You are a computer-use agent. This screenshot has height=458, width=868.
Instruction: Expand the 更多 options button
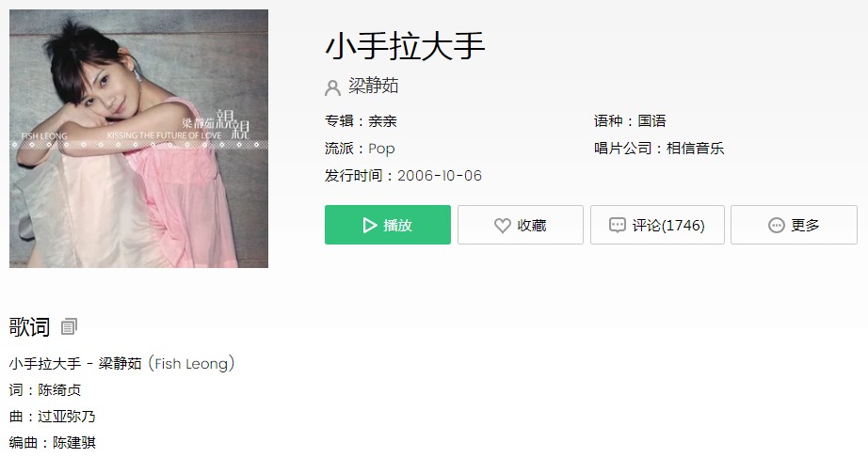[x=794, y=225]
